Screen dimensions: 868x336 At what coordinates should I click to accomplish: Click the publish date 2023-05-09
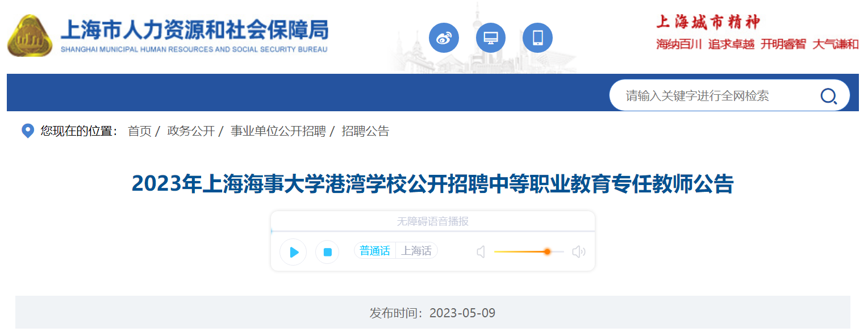pyautogui.click(x=462, y=313)
